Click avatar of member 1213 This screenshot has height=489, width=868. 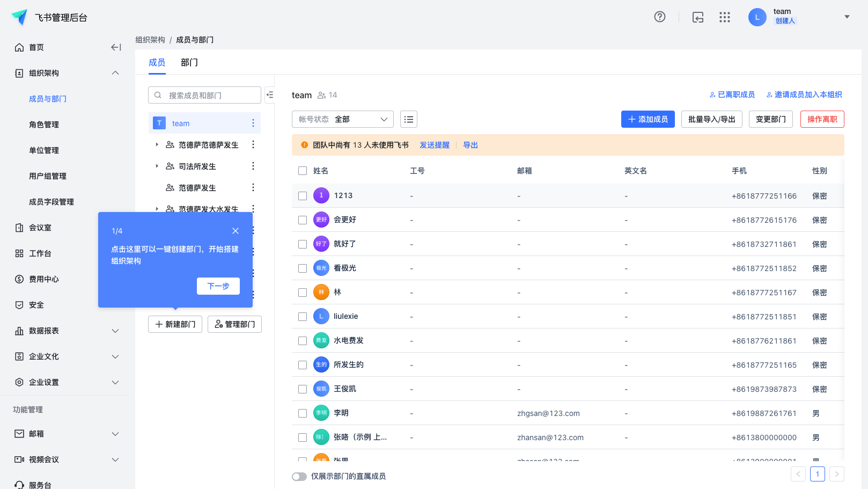click(x=321, y=195)
